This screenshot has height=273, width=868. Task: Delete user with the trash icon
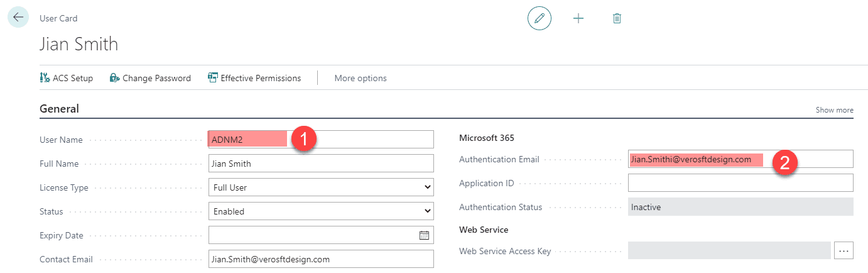617,18
